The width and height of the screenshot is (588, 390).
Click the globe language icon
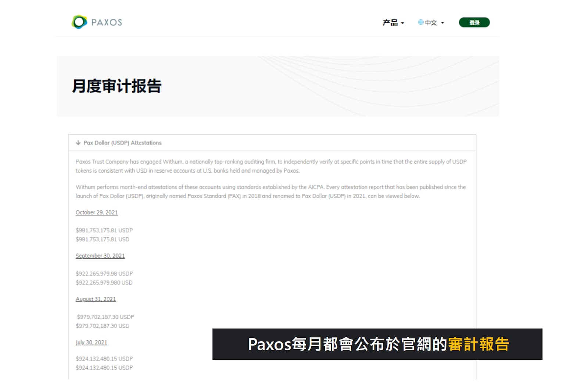[x=420, y=22]
